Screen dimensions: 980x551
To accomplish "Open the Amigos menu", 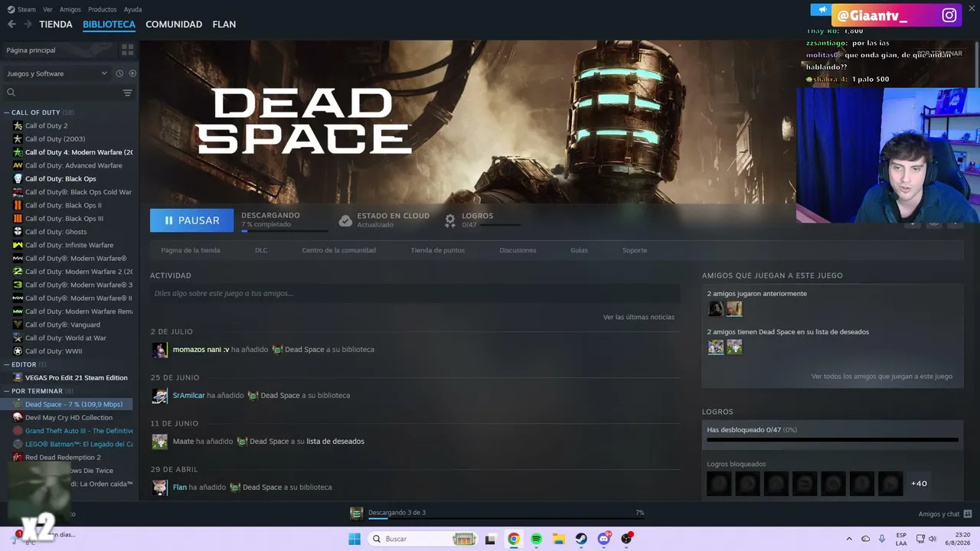I will 70,9.
